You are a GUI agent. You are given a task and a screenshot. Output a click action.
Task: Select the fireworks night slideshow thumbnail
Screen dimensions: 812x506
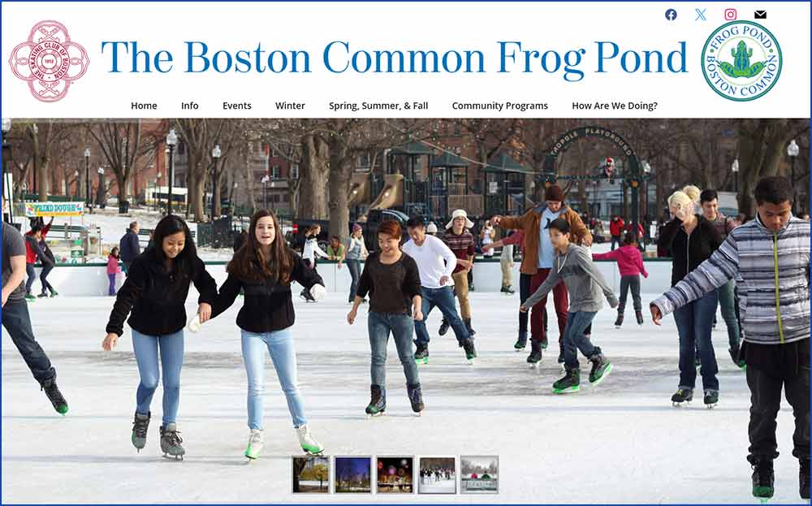395,474
